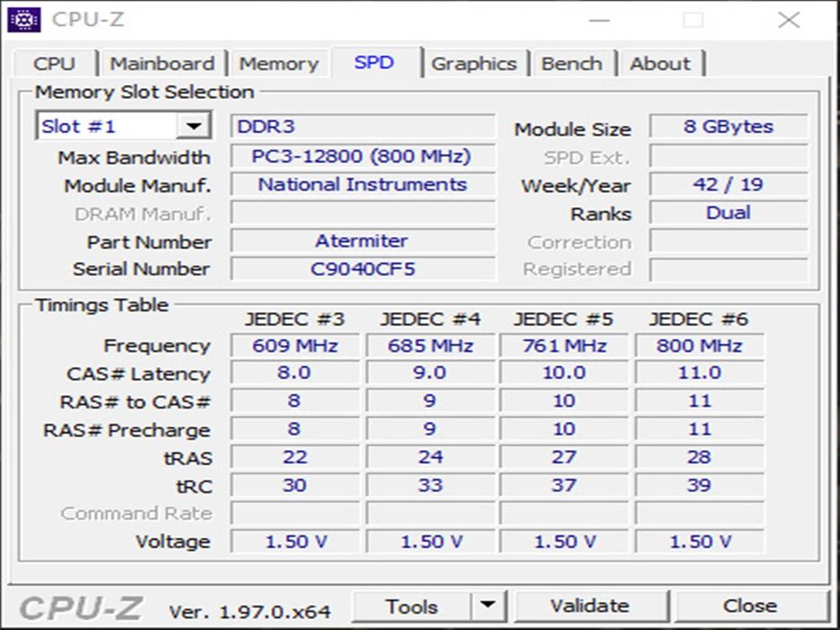
Task: Click the 8 GBytes module size value
Action: pos(728,126)
